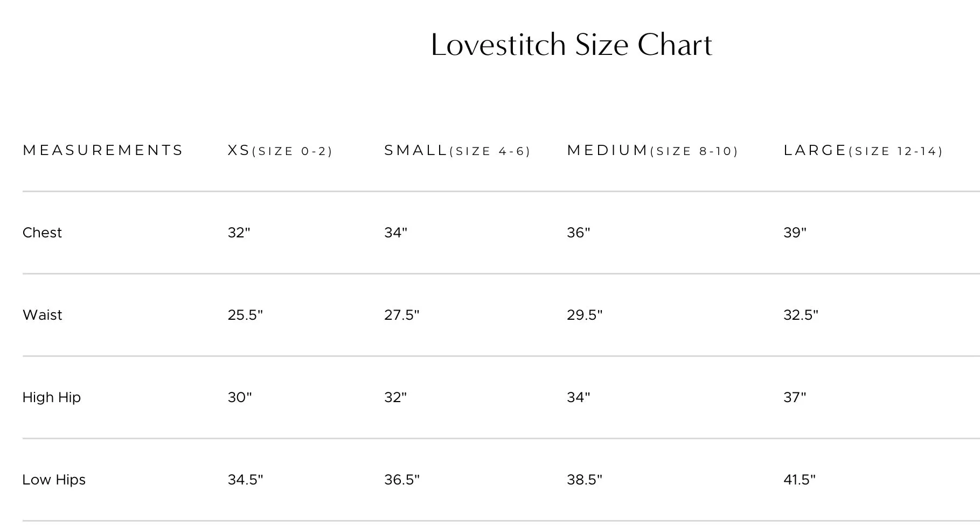Click the Medium low hips value 38.5"

click(585, 480)
